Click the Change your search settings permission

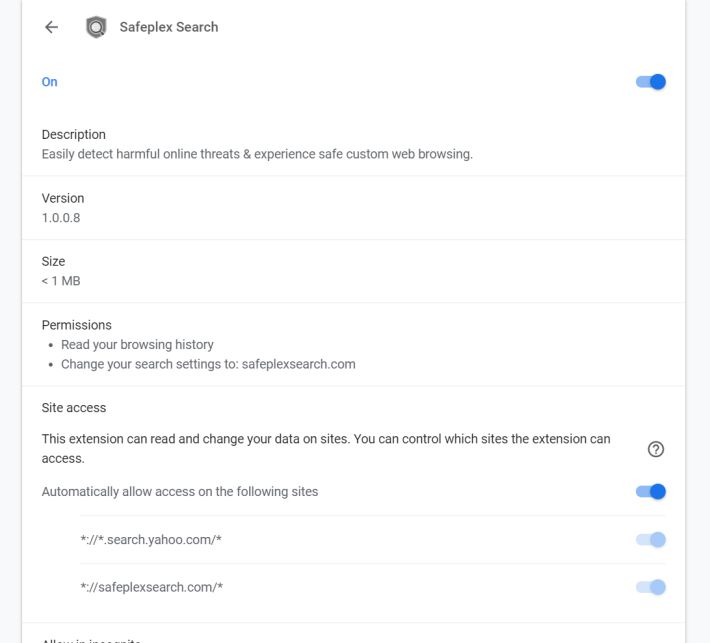coord(208,364)
